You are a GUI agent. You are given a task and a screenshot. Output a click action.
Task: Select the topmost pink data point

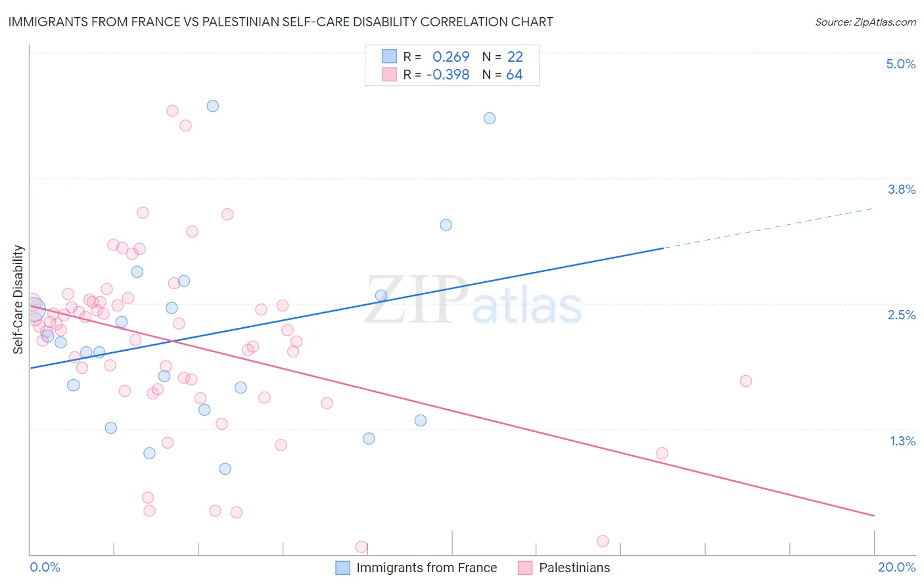coord(172,110)
